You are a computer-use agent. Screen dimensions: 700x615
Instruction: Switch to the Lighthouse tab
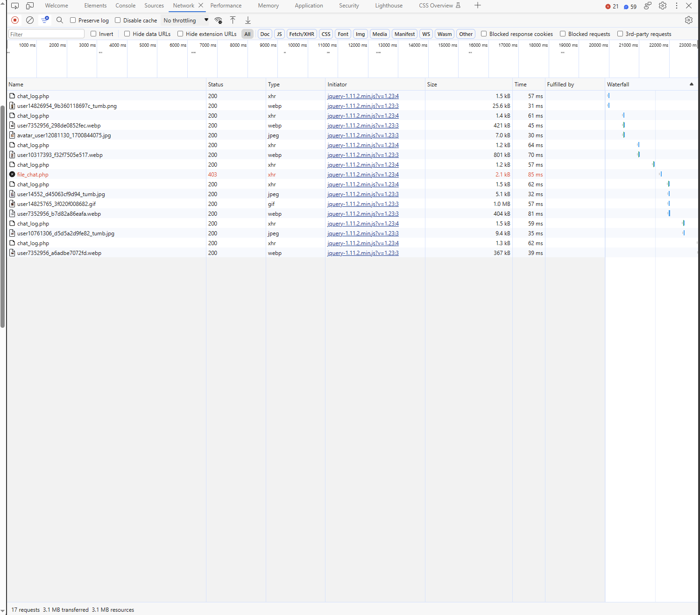pos(389,6)
